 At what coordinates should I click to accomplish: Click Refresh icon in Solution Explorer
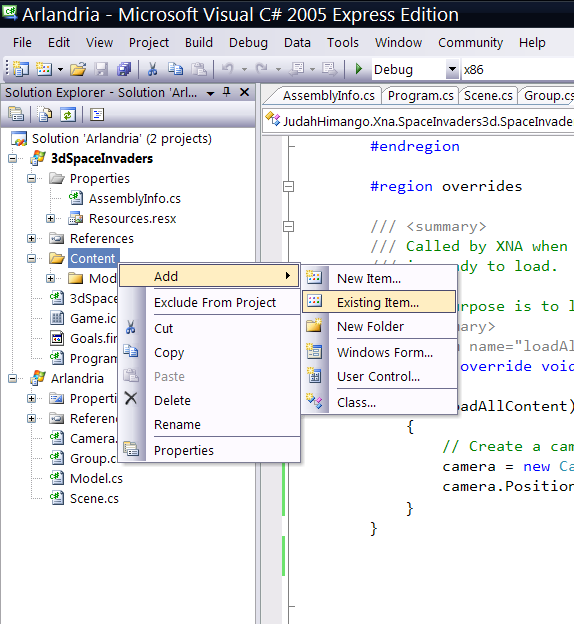[x=67, y=115]
